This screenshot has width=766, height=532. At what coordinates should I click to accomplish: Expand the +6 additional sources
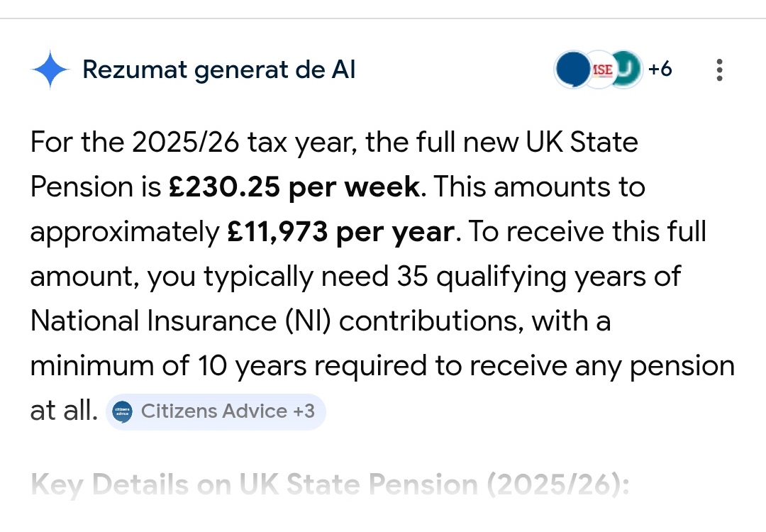(x=660, y=70)
